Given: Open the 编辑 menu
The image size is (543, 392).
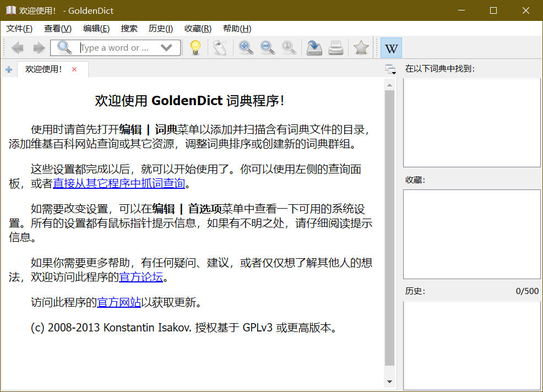Looking at the screenshot, I should tap(96, 28).
